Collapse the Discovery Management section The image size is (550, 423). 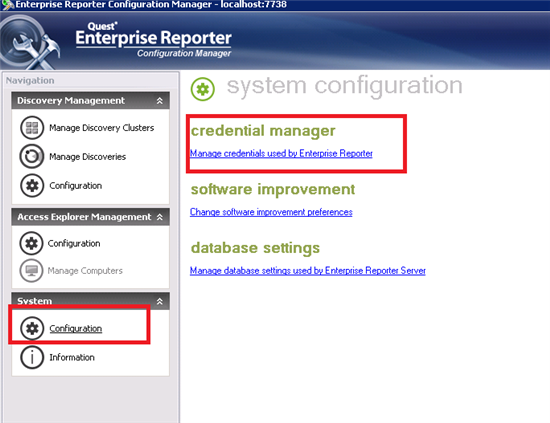pyautogui.click(x=160, y=101)
